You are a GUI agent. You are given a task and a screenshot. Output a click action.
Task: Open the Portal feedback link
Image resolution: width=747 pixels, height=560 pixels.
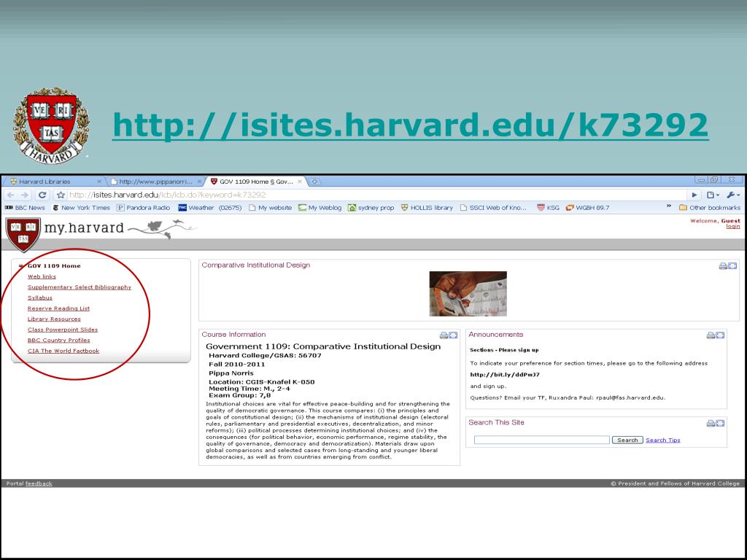tap(39, 483)
